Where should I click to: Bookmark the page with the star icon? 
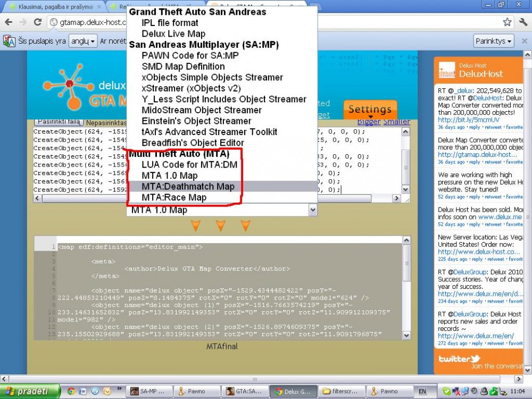(x=507, y=22)
